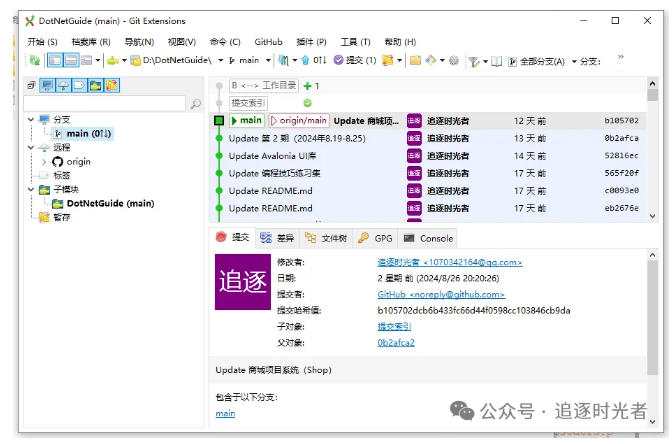Click the open book reflog icon
Image resolution: width=672 pixels, height=444 pixels.
496,61
